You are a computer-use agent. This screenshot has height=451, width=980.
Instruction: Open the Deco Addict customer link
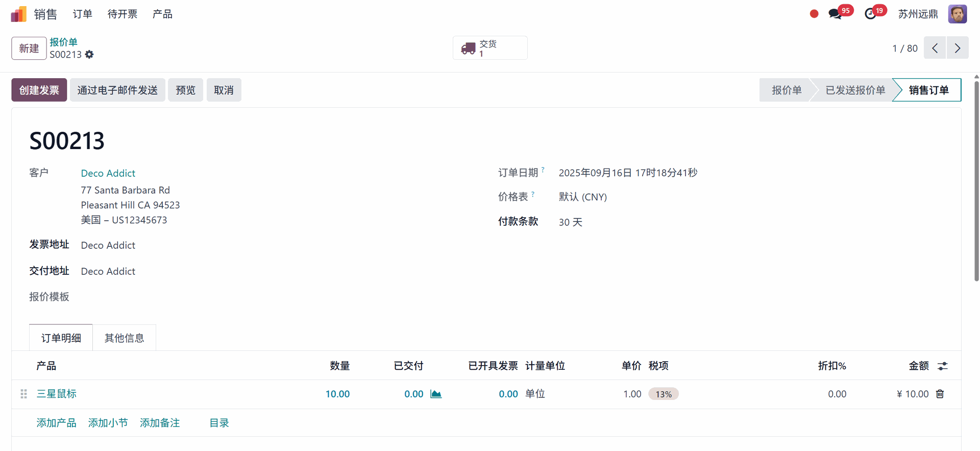[x=108, y=174]
